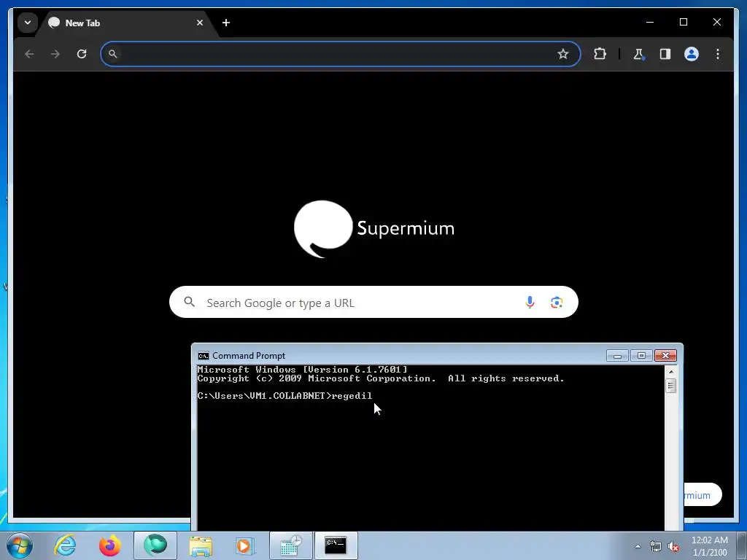Image resolution: width=747 pixels, height=560 pixels.
Task: Bookmark this tab with the star icon
Action: [x=563, y=54]
